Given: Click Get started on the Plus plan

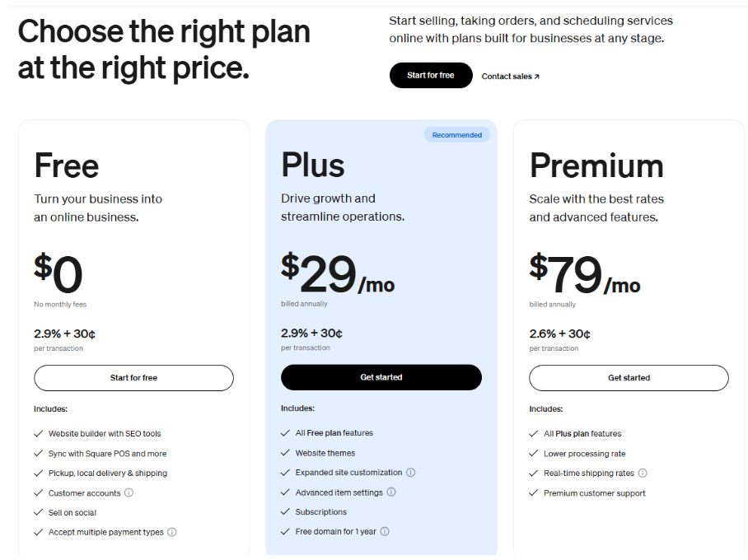Looking at the screenshot, I should coord(381,377).
